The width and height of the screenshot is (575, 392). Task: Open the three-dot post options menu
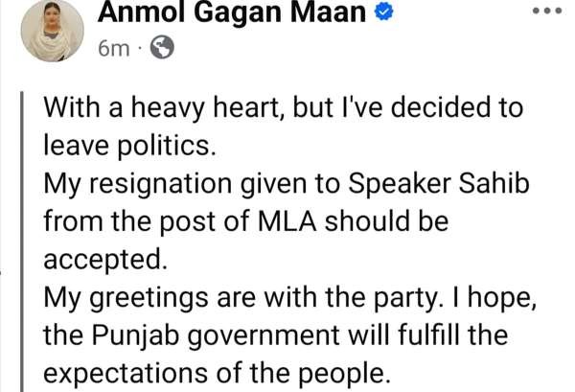(x=549, y=12)
